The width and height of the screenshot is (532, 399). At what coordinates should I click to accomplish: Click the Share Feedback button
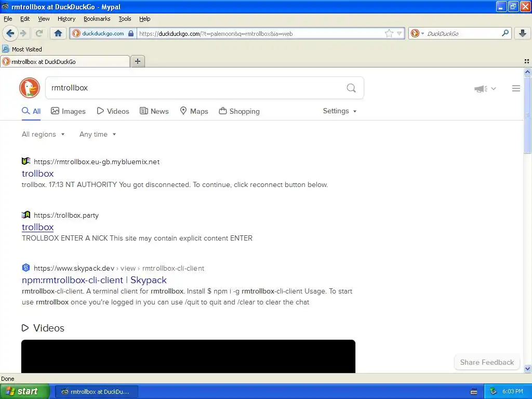(x=487, y=362)
